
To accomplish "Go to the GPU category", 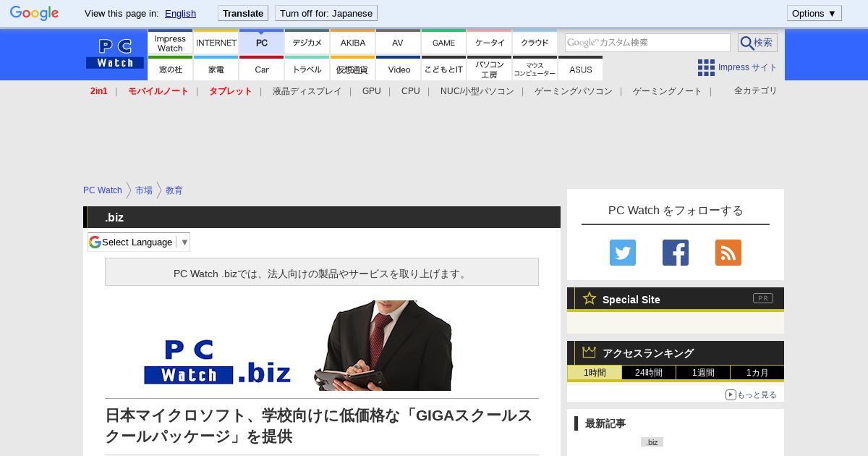I will pyautogui.click(x=372, y=91).
